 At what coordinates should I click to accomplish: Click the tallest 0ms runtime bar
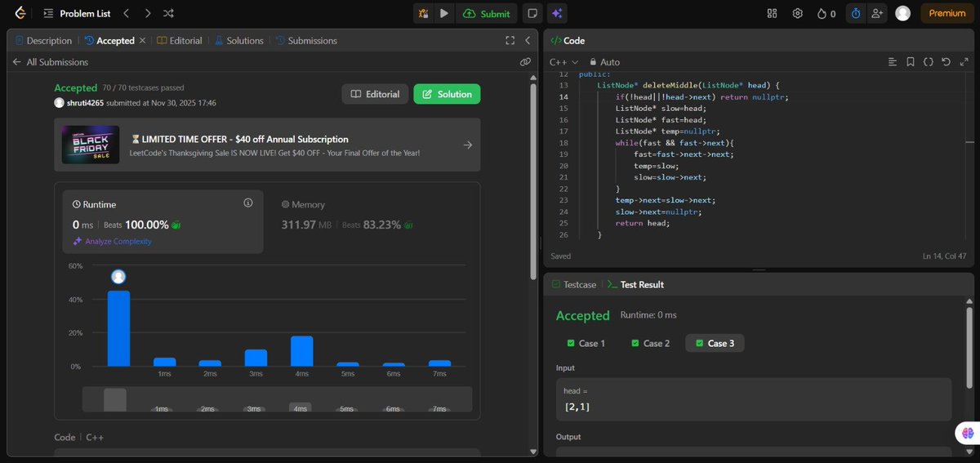click(x=118, y=328)
